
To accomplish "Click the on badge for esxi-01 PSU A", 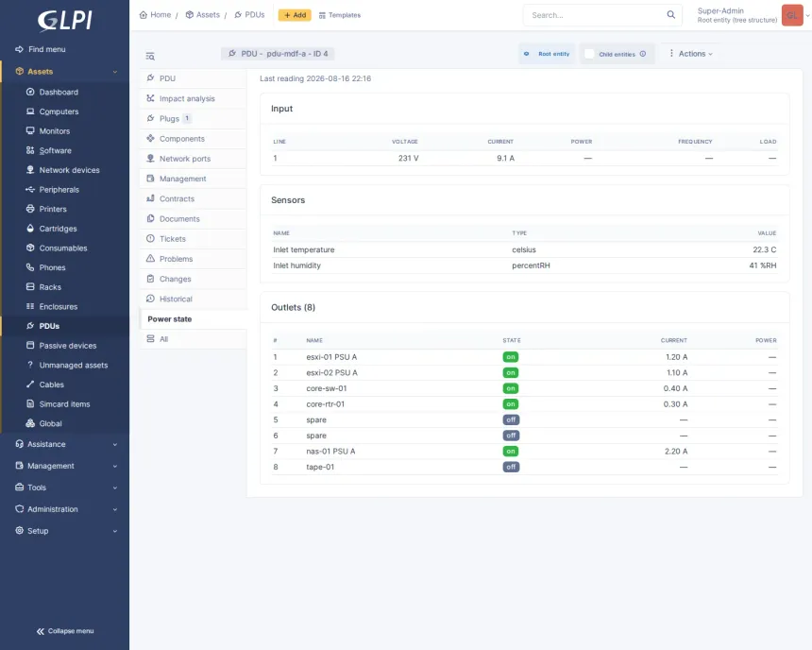I will tap(511, 357).
